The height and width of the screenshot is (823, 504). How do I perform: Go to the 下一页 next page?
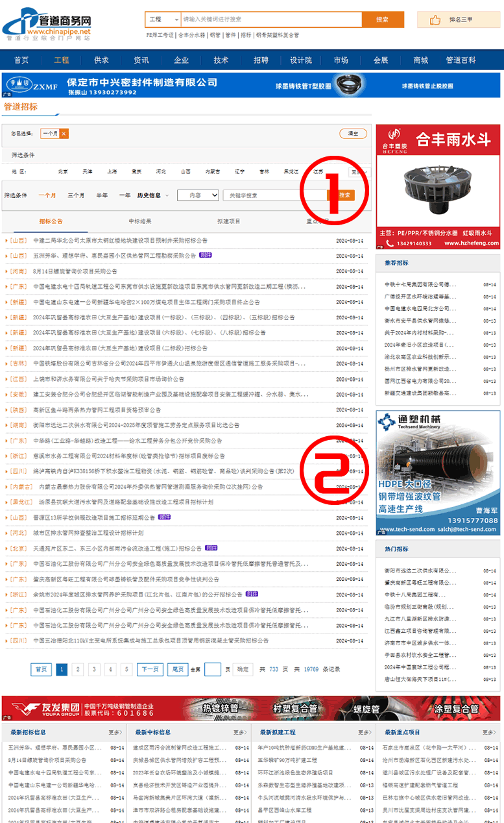149,669
